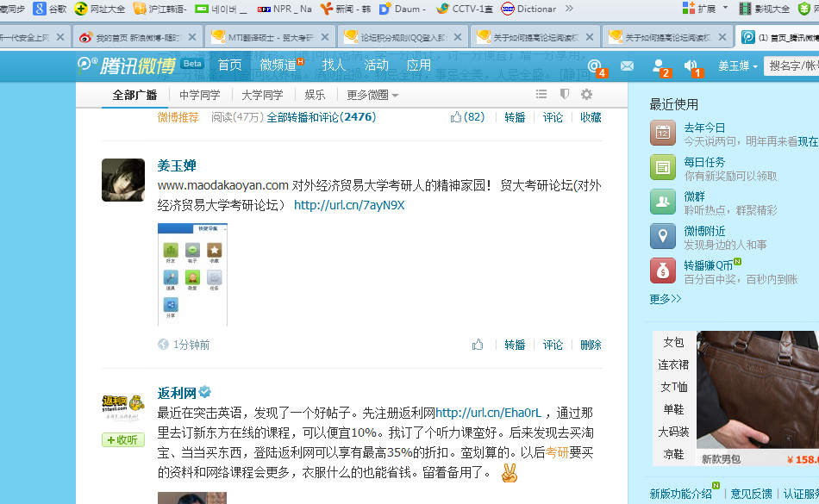Select 大学同学 feed tab
This screenshot has width=819, height=504.
pyautogui.click(x=262, y=95)
